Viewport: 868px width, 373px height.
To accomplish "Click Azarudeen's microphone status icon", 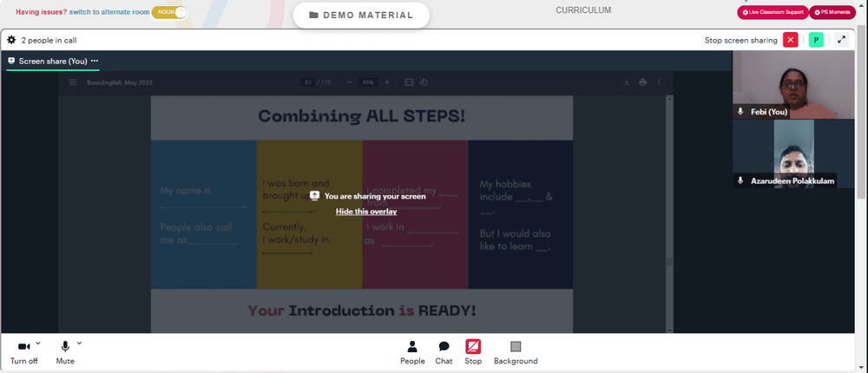I will [740, 181].
